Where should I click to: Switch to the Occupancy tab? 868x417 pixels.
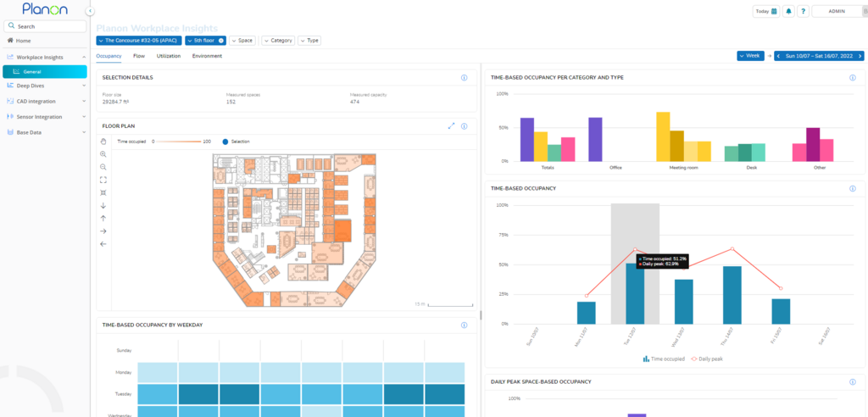pos(108,56)
